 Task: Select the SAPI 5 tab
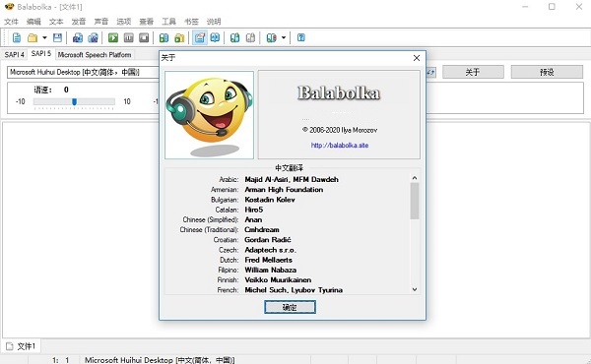[41, 54]
